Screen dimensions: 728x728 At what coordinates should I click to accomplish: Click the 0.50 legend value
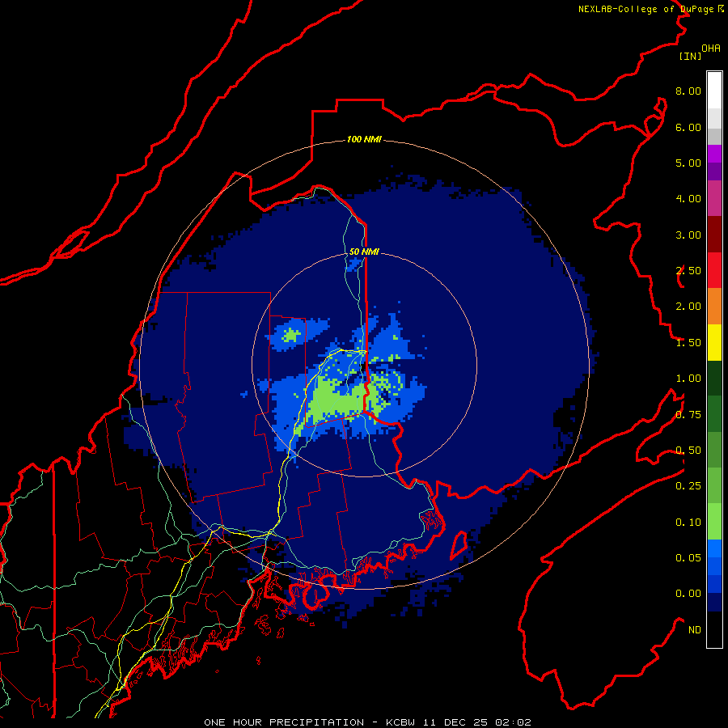click(x=688, y=451)
